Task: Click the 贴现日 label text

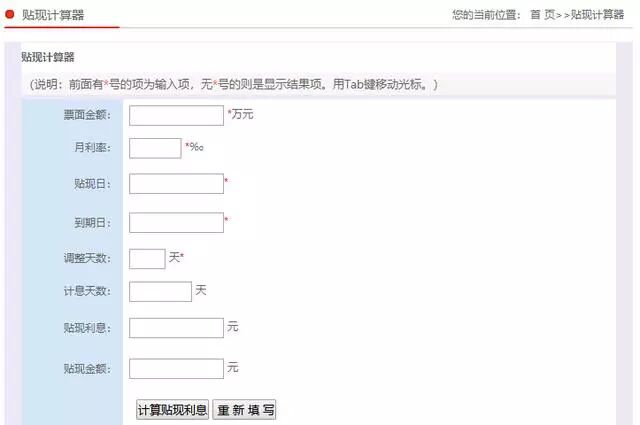Action: [x=92, y=184]
